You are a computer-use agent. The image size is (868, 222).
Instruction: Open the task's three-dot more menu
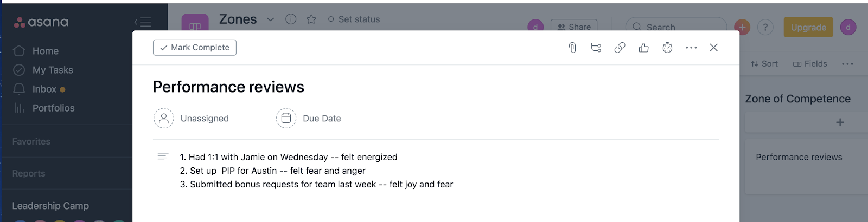pos(691,48)
